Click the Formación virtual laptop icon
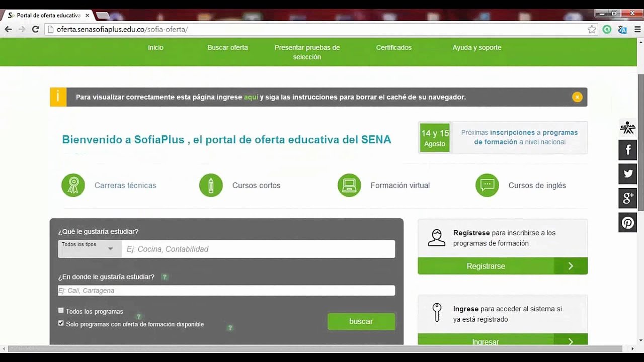Viewport: 644px width, 362px height. [349, 185]
